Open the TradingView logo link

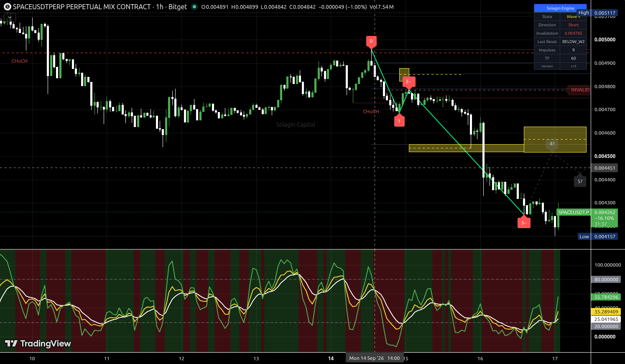coord(38,344)
